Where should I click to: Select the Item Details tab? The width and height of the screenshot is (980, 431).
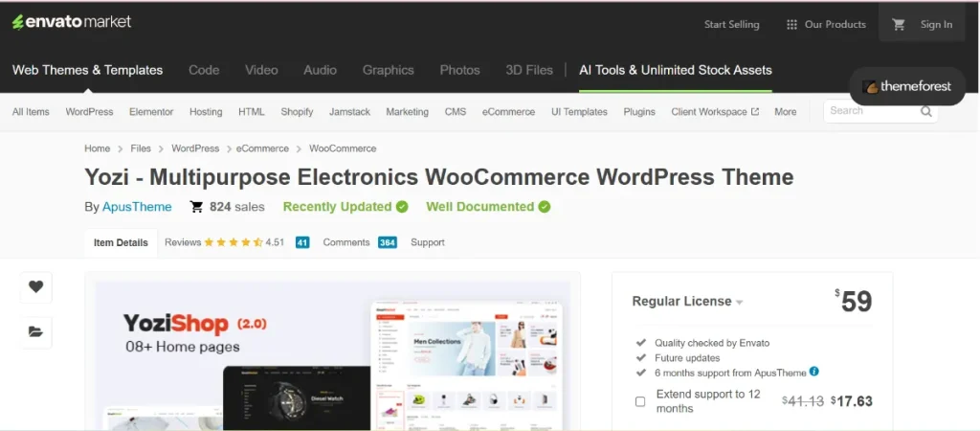(x=121, y=242)
